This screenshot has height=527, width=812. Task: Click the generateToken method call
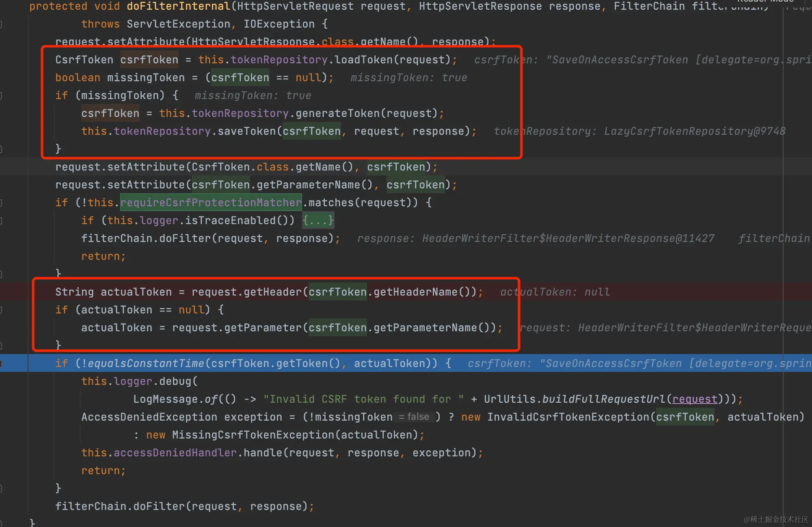[x=337, y=113]
